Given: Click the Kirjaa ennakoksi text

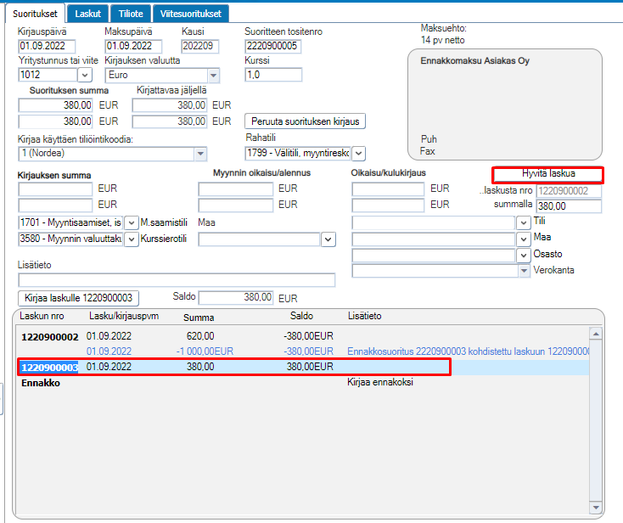Looking at the screenshot, I should pyautogui.click(x=380, y=382).
